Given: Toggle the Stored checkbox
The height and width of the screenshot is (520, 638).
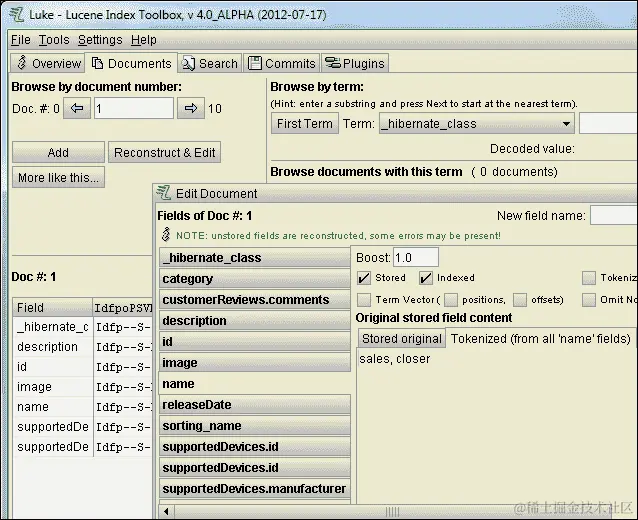Looking at the screenshot, I should point(364,278).
